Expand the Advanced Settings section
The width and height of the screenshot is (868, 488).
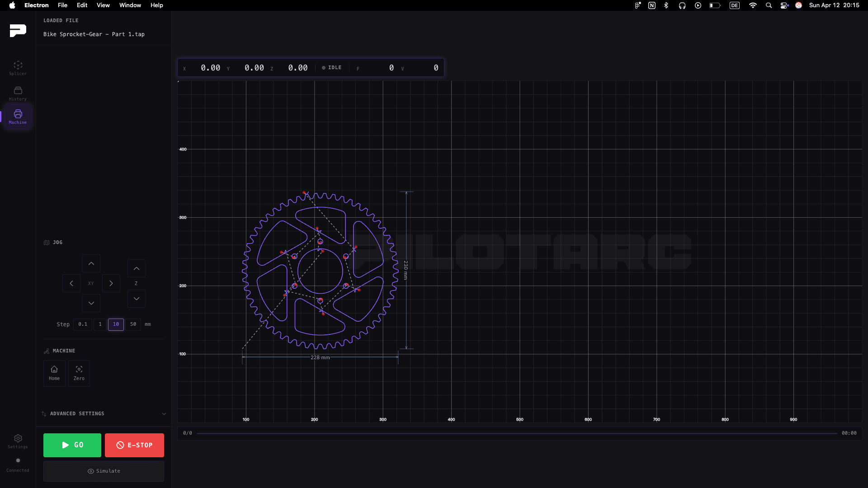104,414
